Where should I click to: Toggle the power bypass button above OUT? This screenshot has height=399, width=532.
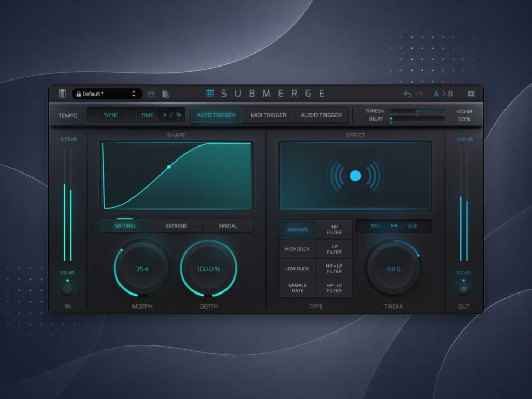[463, 288]
